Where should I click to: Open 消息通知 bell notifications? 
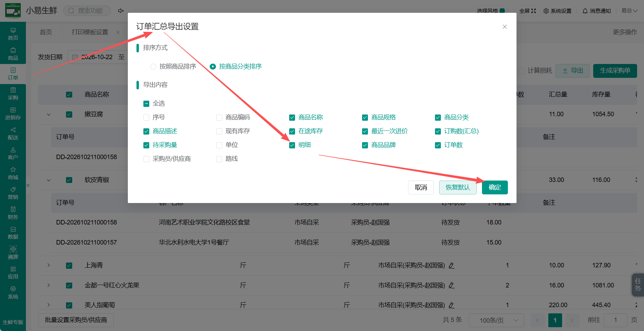597,11
